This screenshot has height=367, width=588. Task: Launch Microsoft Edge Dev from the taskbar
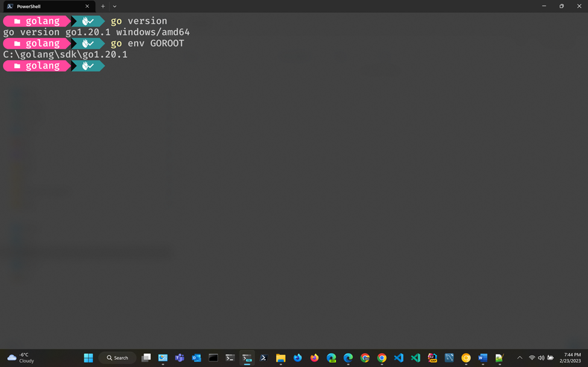pos(331,357)
